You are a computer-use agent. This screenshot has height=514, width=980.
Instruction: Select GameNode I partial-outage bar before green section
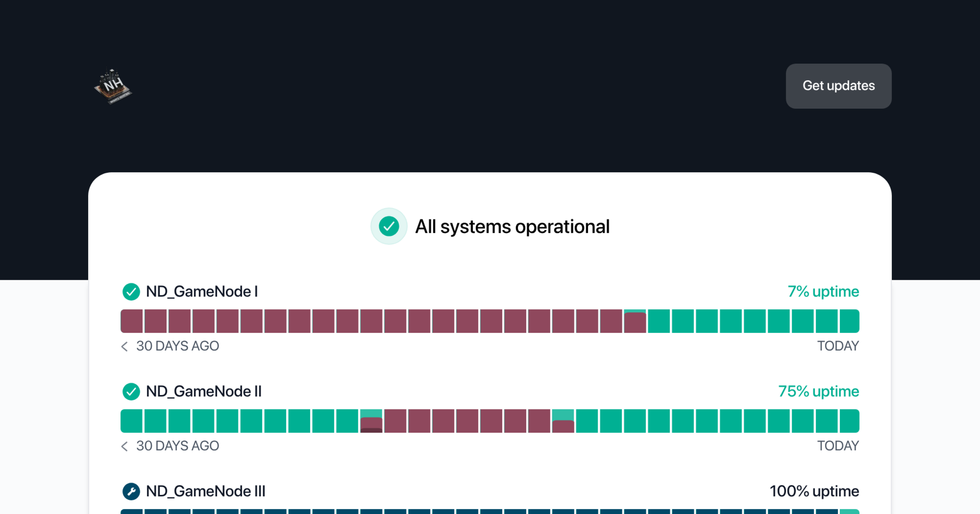pos(635,321)
